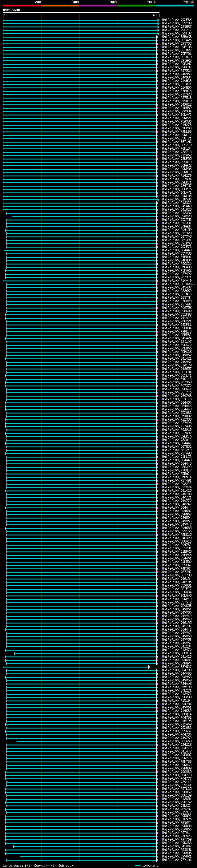The height and width of the screenshot is (868, 197).
Task: Select hit label UniRef100_O81608
Action: pyautogui.click(x=176, y=741)
